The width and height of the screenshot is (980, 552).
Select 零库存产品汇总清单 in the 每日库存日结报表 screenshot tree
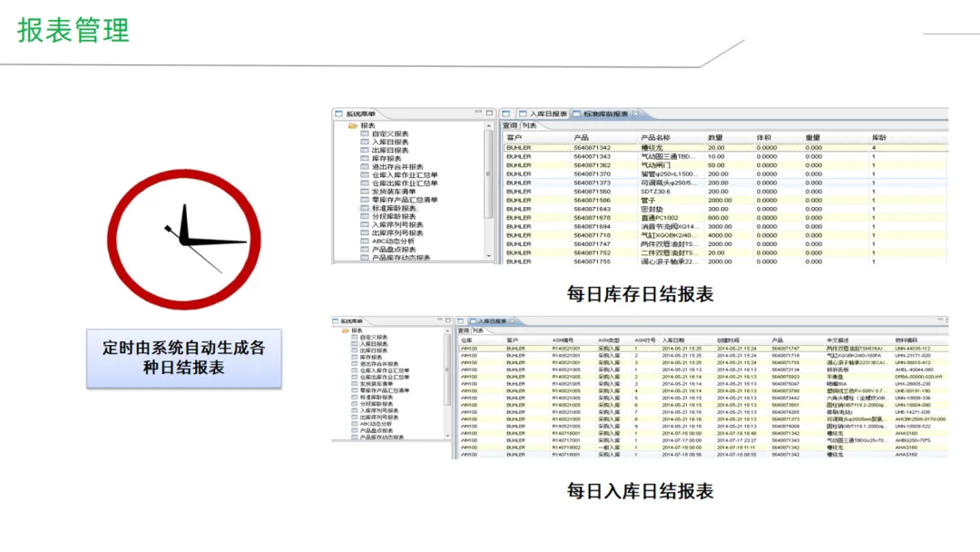[x=405, y=200]
